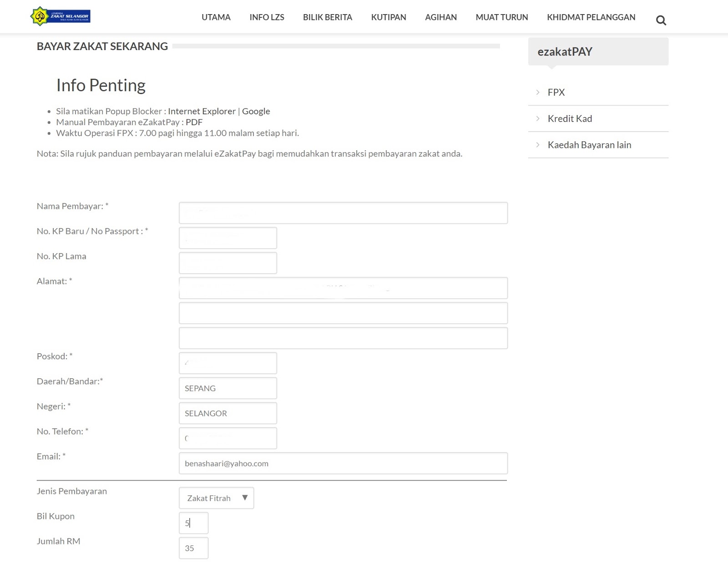Click the chevron beside Kaedah Bayaran lain

click(538, 145)
